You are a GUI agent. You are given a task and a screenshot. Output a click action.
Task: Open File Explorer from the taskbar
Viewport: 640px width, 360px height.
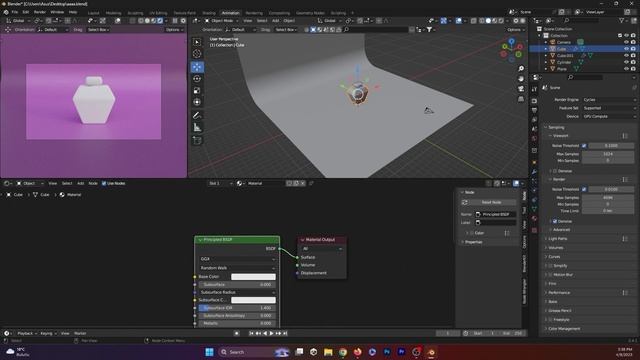[328, 352]
